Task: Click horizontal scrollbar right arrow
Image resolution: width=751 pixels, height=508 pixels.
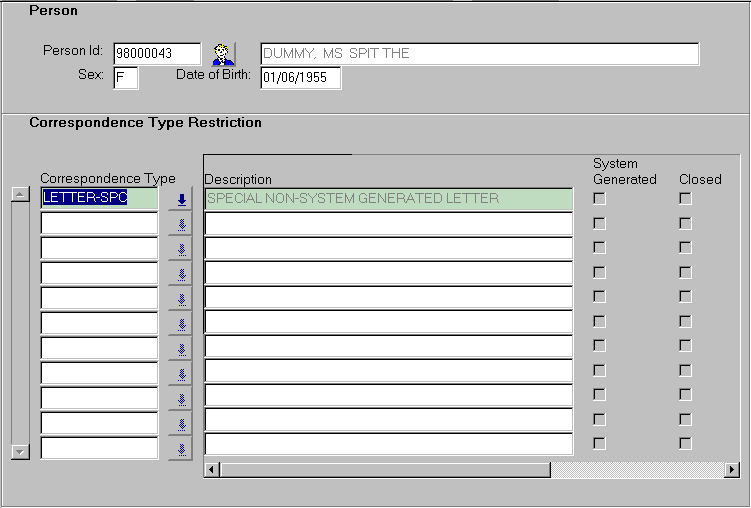Action: 732,469
